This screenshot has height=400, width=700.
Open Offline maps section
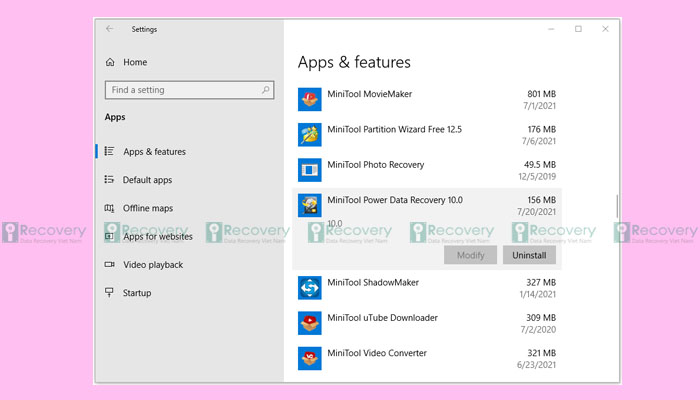148,208
